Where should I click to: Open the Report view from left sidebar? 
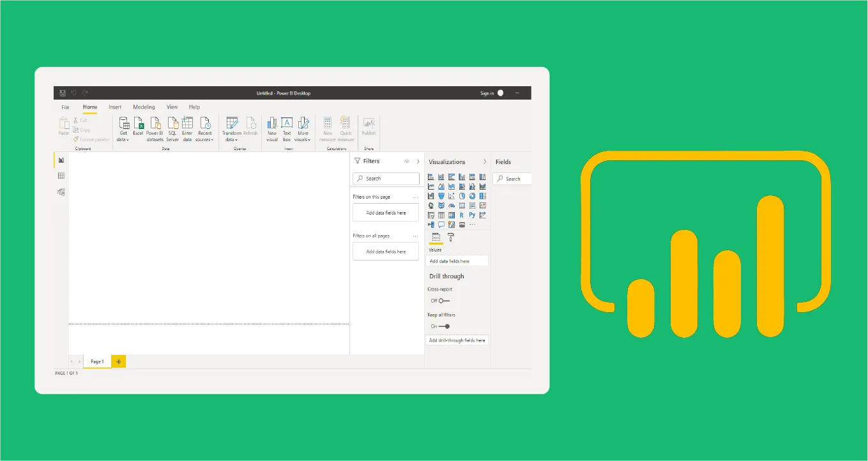pyautogui.click(x=61, y=160)
